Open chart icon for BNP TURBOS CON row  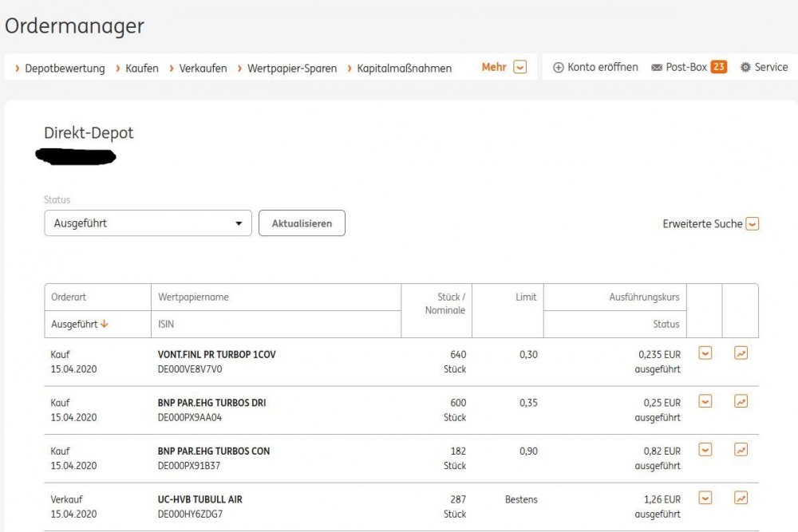tap(741, 450)
